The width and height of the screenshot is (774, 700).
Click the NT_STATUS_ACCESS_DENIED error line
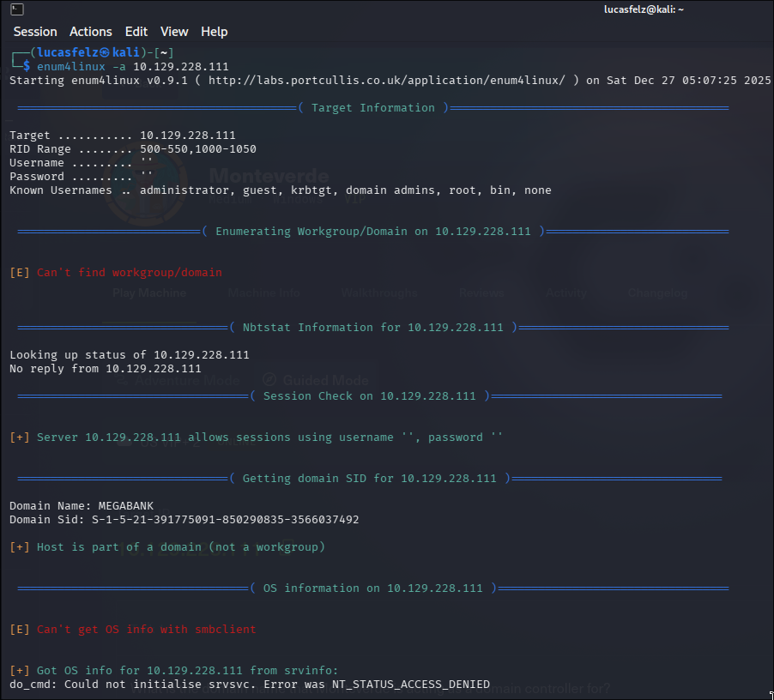pyautogui.click(x=250, y=685)
